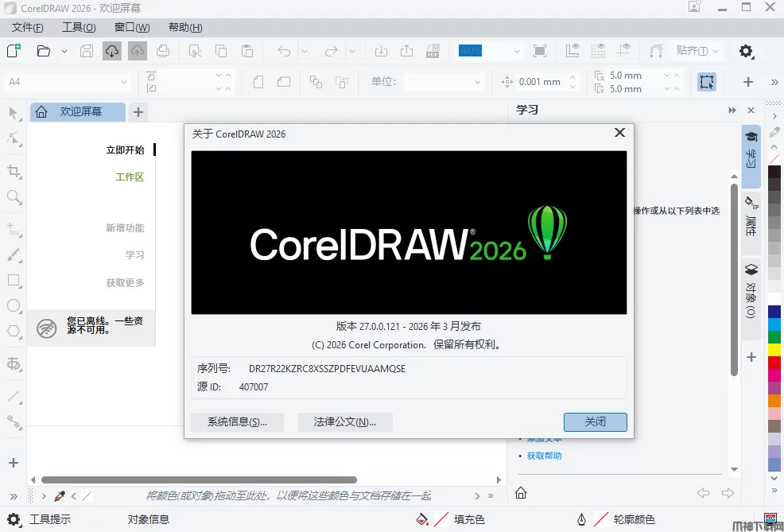Viewport: 784px width, 532px height.
Task: Select the Crop tool
Action: tap(14, 171)
